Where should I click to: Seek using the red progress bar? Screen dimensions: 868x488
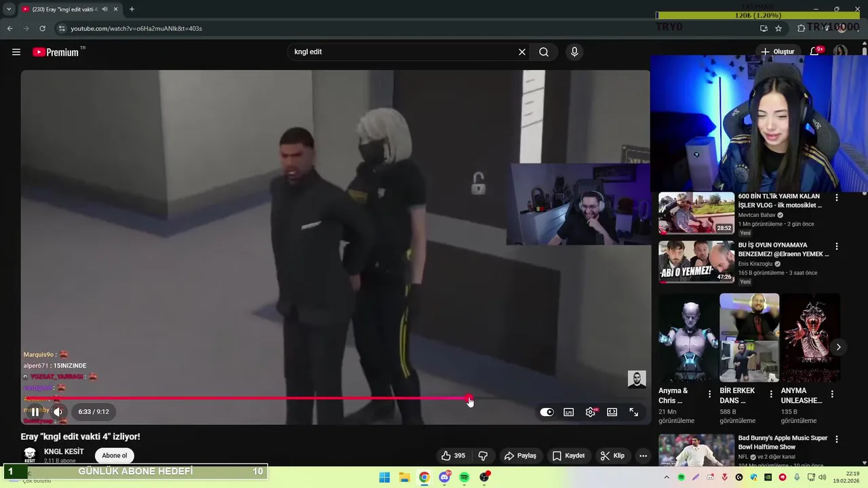pyautogui.click(x=336, y=399)
